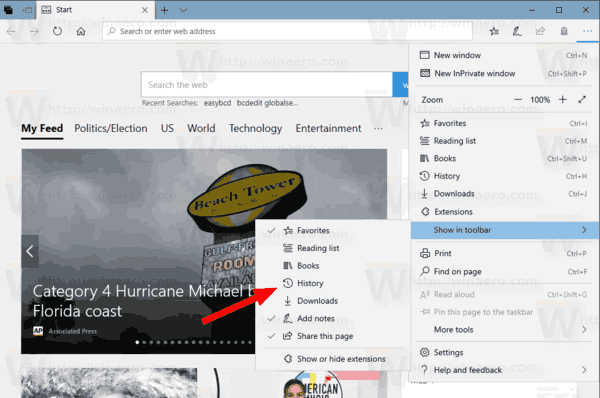Click the set tabs aside icon
Viewport: 600px width, 398px height.
click(27, 10)
